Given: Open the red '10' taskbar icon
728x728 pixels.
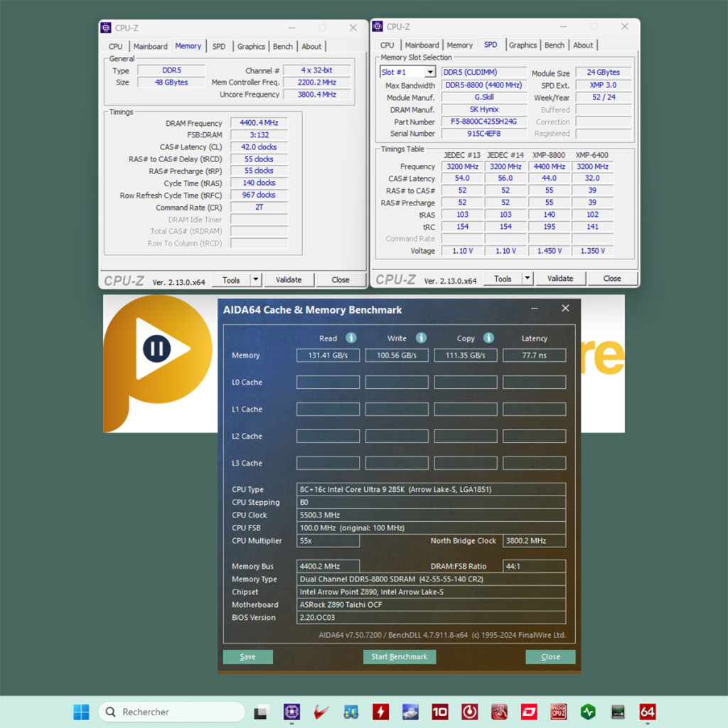Looking at the screenshot, I should coord(440,712).
